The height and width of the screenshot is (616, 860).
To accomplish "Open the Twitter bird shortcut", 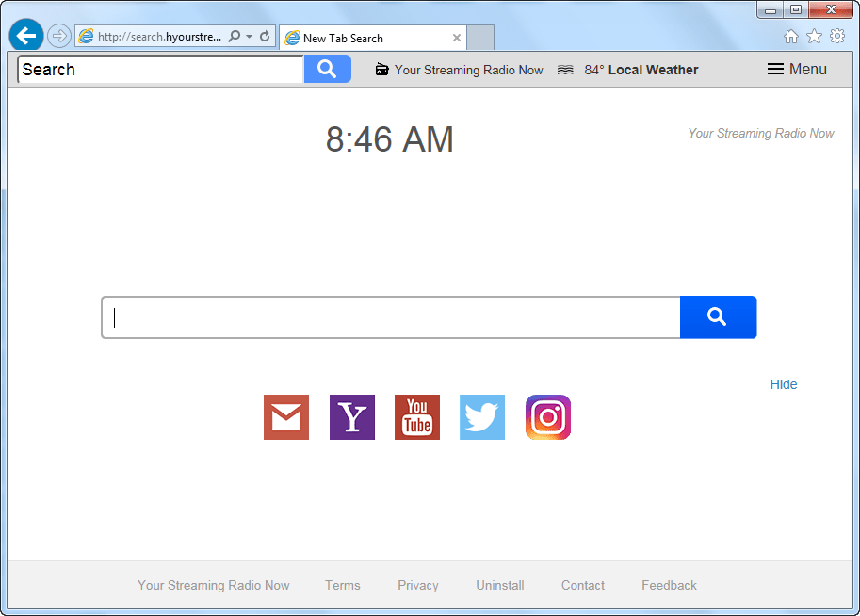I will pos(482,417).
